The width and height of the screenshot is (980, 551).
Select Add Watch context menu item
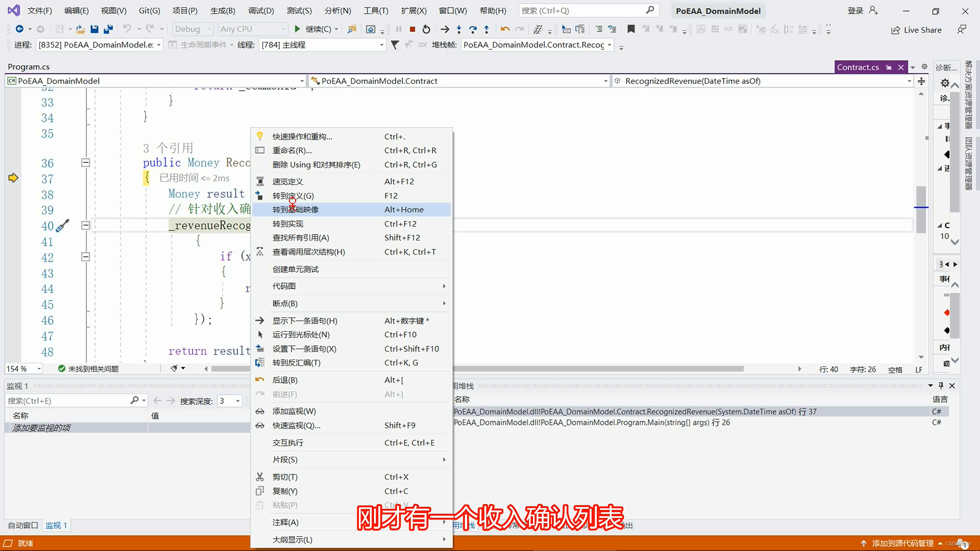click(x=352, y=411)
